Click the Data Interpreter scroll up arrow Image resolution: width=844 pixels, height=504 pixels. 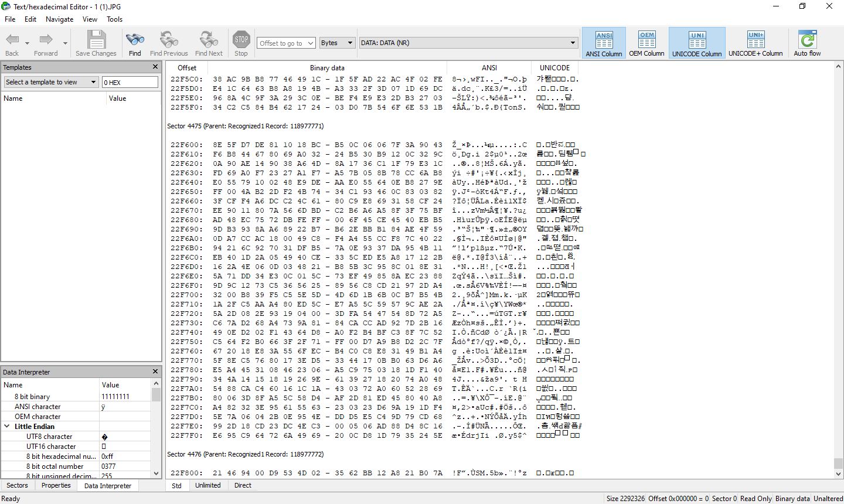156,383
